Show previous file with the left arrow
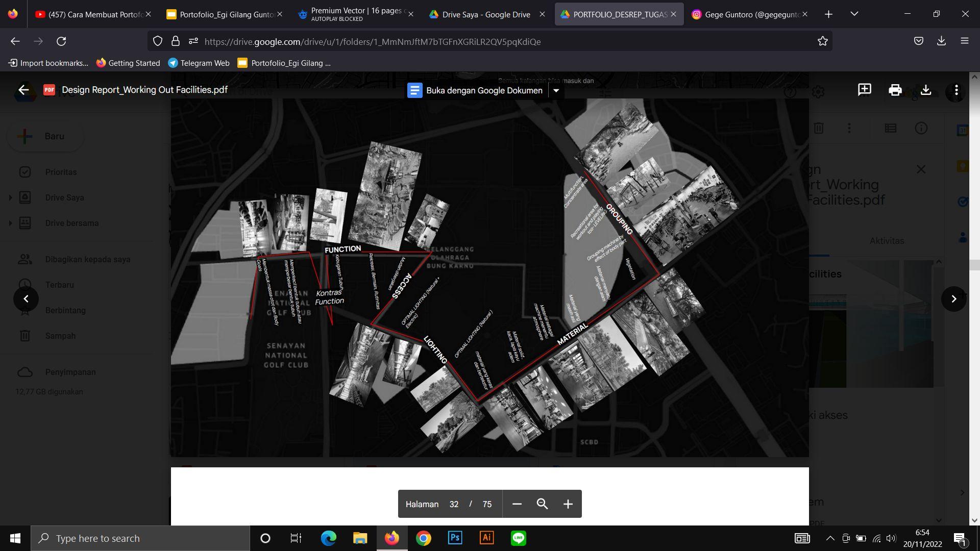 (x=26, y=299)
